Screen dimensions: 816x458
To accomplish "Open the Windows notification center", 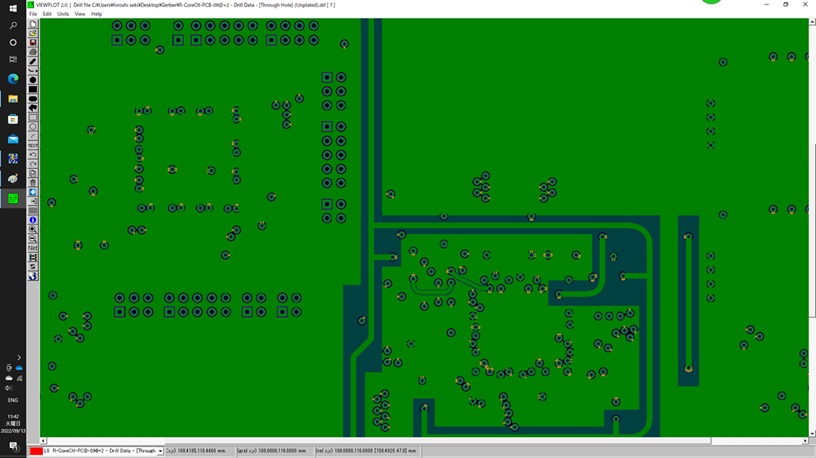I will pyautogui.click(x=13, y=446).
